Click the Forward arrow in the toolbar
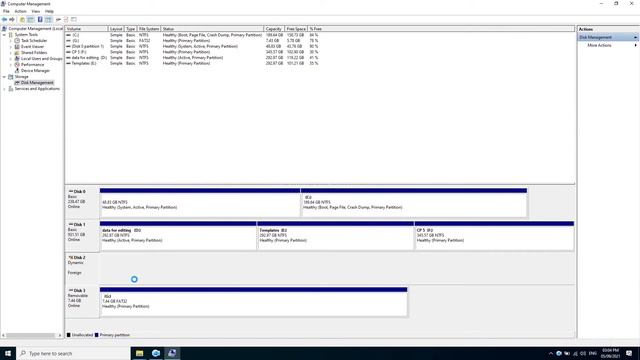This screenshot has height=360, width=640. [12, 19]
